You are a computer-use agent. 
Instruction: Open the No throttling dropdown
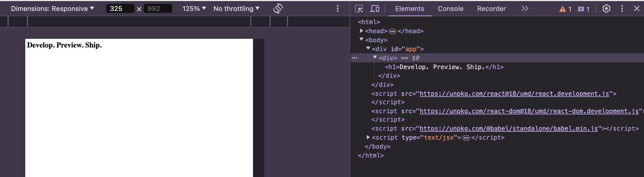coord(236,9)
